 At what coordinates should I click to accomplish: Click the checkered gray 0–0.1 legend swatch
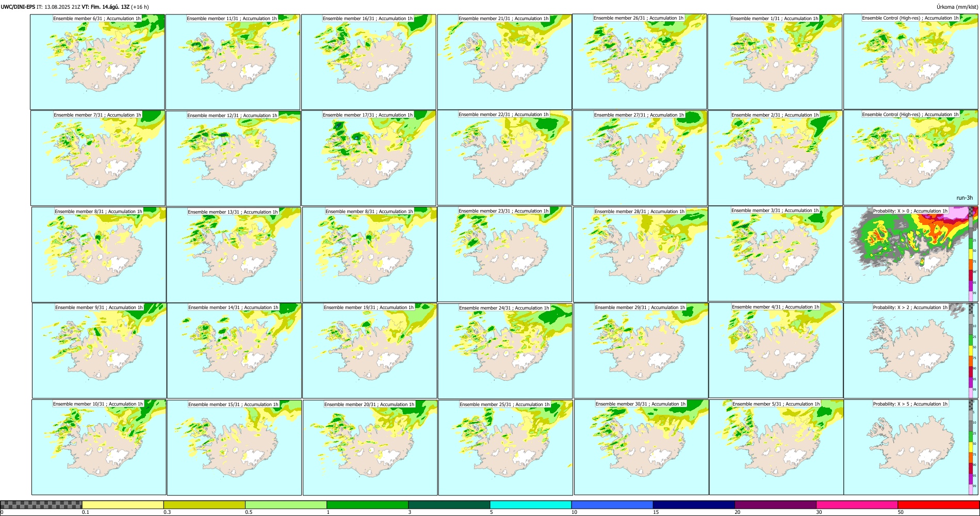click(41, 505)
